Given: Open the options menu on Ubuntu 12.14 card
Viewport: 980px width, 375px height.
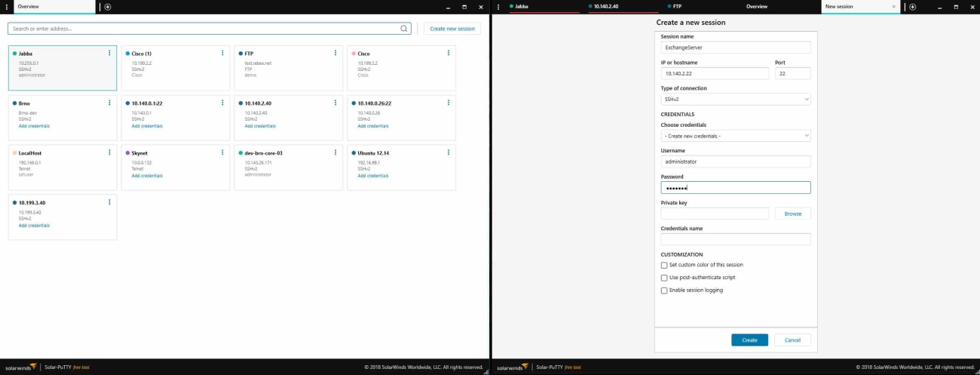Looking at the screenshot, I should pyautogui.click(x=449, y=152).
